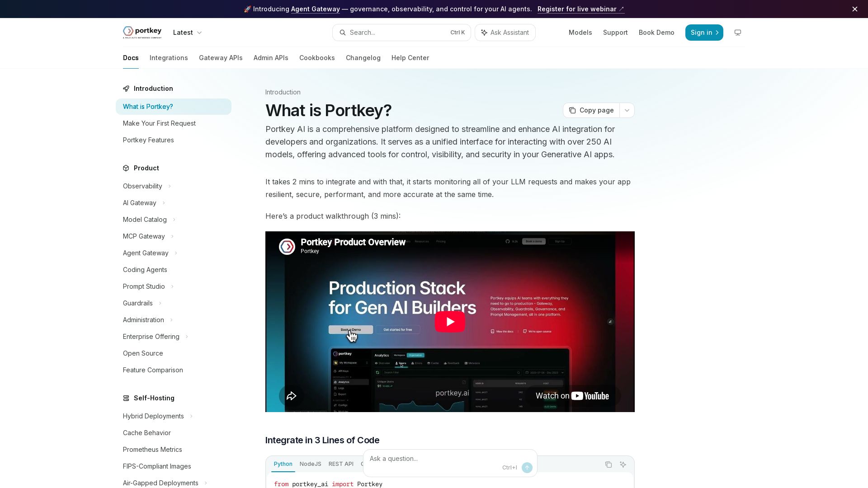Click the video share arrow icon
Screen dimensions: 868x488
291,396
